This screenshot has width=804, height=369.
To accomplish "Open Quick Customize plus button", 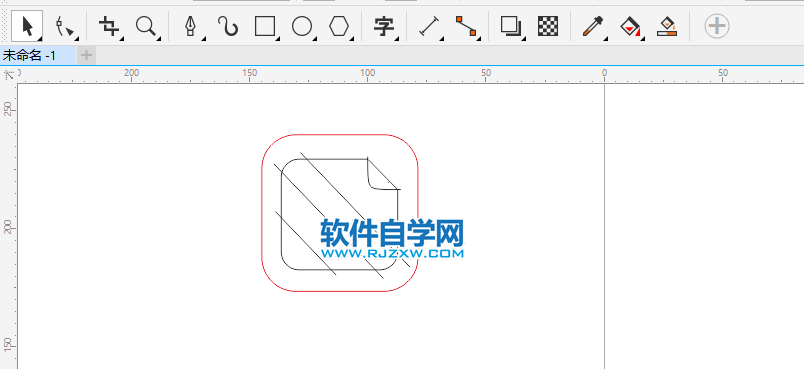I will point(716,26).
